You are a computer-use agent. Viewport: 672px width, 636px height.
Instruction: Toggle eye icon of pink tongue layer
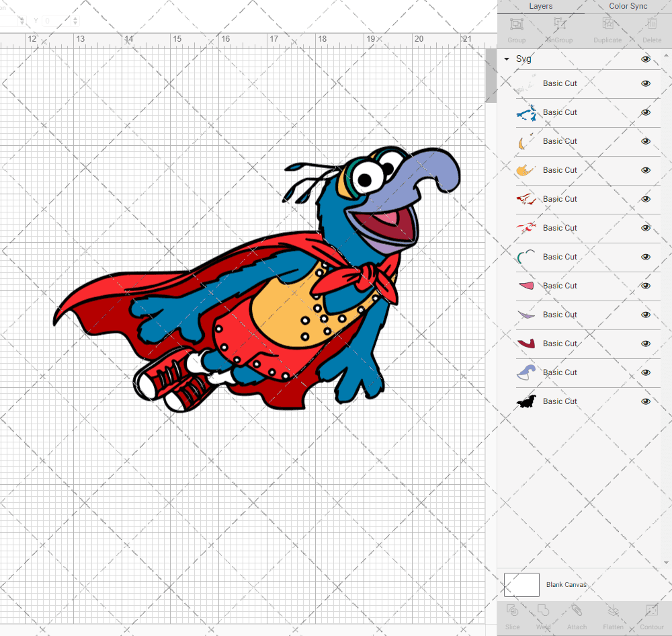[x=645, y=286]
